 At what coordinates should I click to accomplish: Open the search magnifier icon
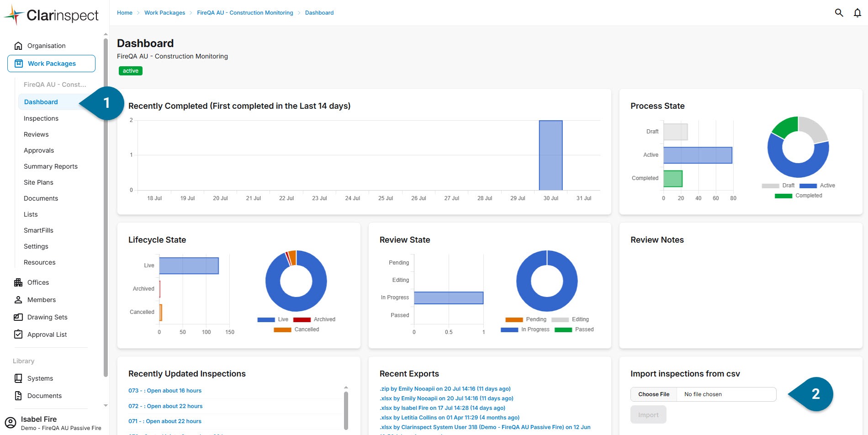[x=839, y=13]
